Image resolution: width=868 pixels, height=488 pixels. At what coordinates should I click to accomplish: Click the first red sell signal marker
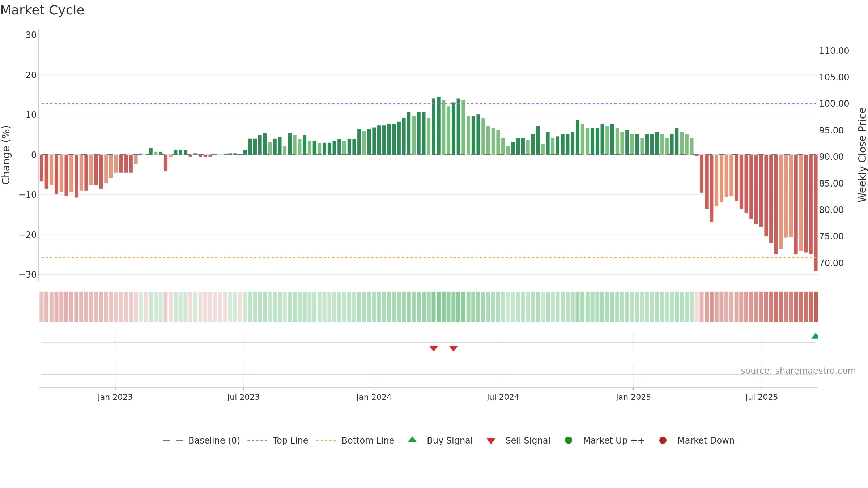pyautogui.click(x=434, y=348)
